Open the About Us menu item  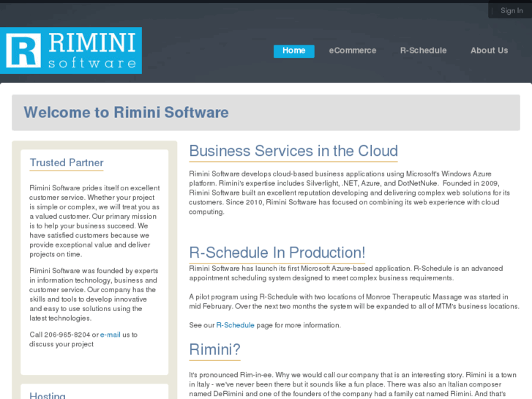coord(489,51)
